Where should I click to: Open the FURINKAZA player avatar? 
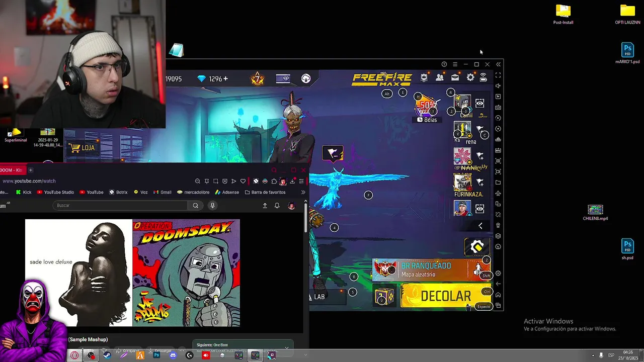point(462,182)
